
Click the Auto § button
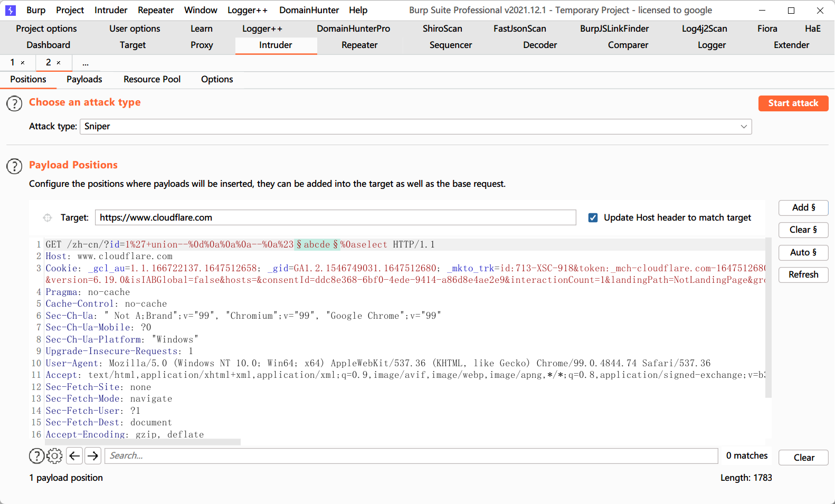pos(803,253)
